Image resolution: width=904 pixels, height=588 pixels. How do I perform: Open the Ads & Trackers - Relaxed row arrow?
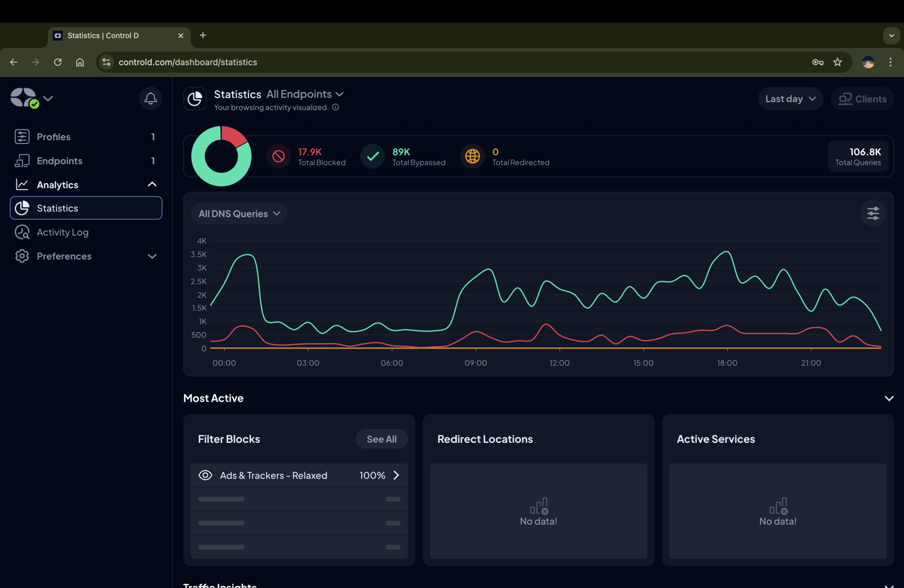(396, 476)
